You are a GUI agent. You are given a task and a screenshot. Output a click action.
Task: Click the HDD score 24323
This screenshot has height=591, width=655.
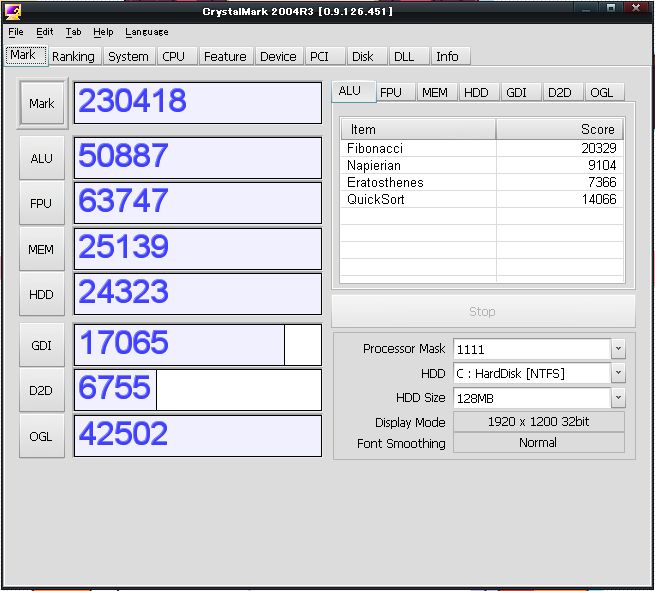pyautogui.click(x=198, y=294)
